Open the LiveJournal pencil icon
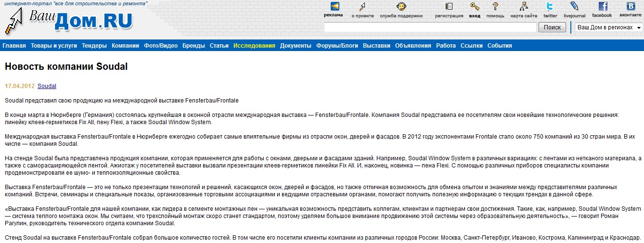Image resolution: width=644 pixels, height=243 pixels. point(574,6)
